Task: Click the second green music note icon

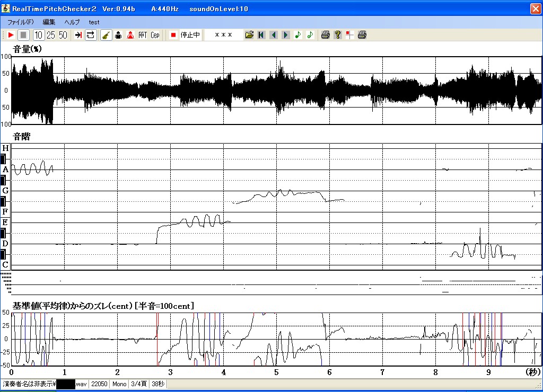Action: tap(310, 35)
